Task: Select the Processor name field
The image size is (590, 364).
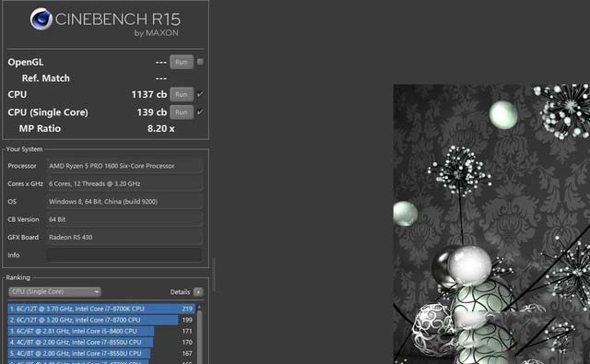Action: coord(124,166)
